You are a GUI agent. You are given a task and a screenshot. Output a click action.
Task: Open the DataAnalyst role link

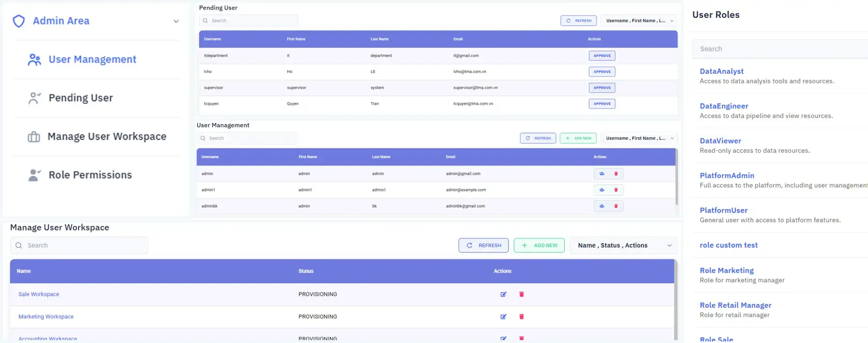[721, 71]
